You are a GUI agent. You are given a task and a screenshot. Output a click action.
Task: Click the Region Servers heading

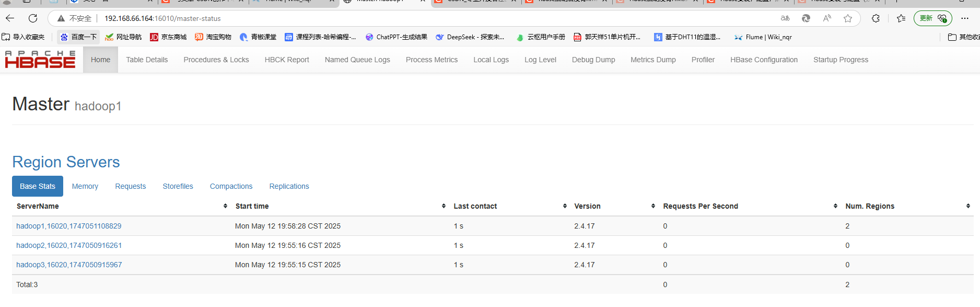tap(66, 162)
